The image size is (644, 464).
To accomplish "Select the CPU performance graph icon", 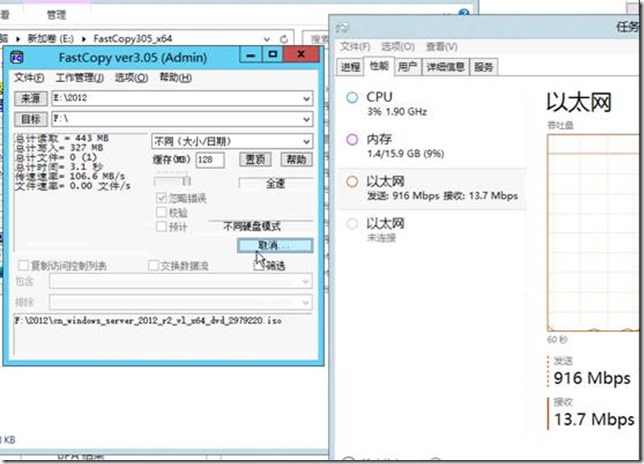I will pos(352,98).
